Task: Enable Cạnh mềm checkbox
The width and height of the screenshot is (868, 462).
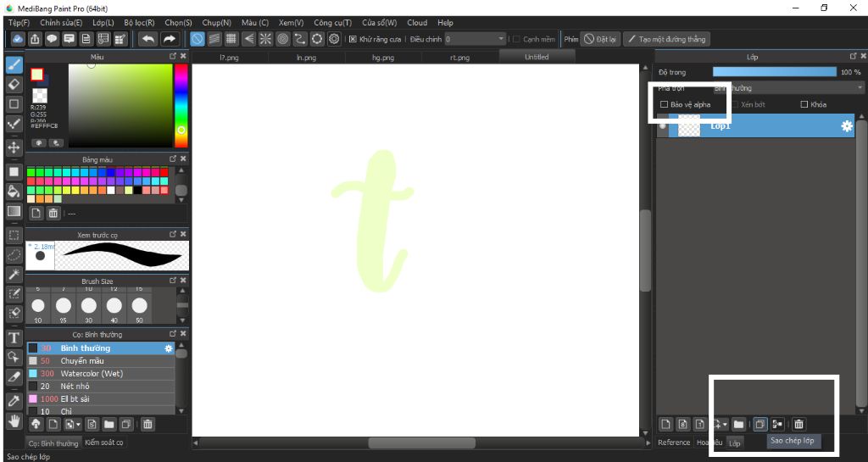Action: pyautogui.click(x=516, y=39)
